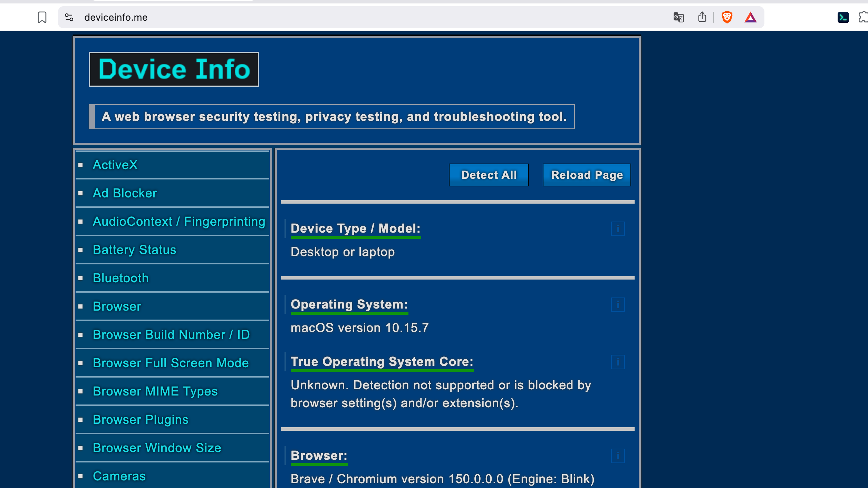Viewport: 868px width, 488px height.
Task: Open the Browser sidebar link
Action: (117, 306)
